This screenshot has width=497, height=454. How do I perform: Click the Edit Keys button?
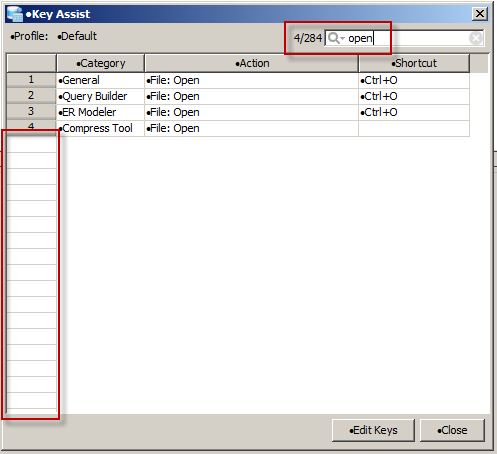pos(373,430)
